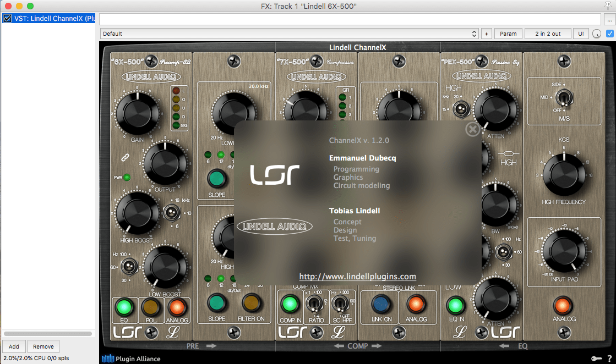The width and height of the screenshot is (616, 364).
Task: Click the plus button next to the preset dropdown
Action: [486, 34]
